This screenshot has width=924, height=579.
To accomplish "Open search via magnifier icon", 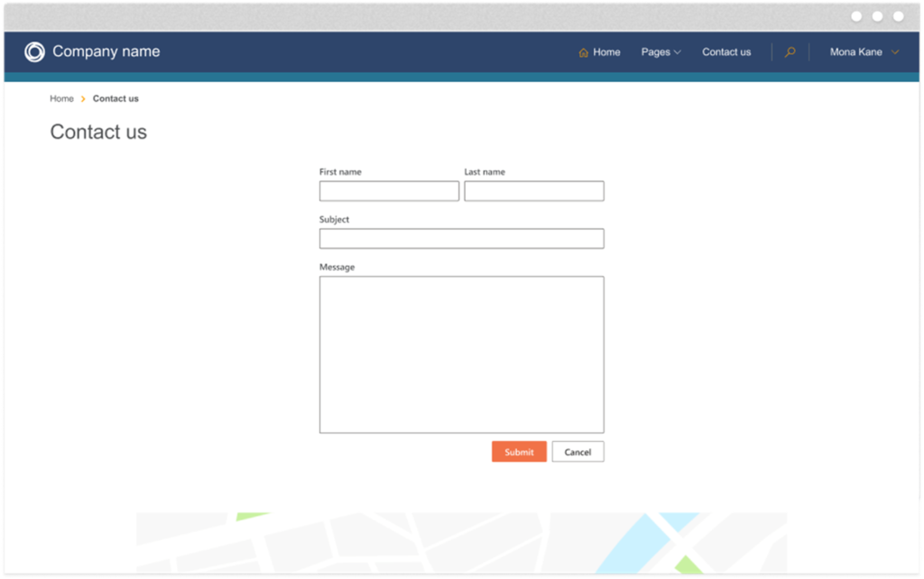I will coord(790,51).
